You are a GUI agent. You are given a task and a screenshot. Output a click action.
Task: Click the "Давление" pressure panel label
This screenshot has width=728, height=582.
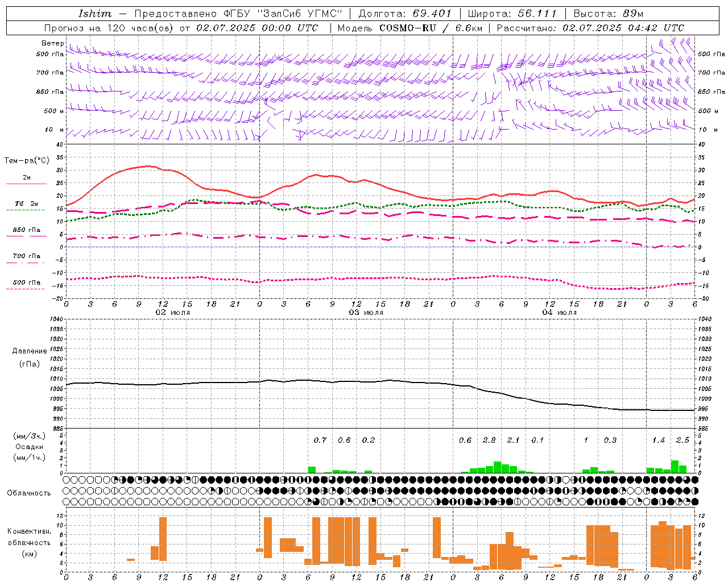click(x=30, y=351)
